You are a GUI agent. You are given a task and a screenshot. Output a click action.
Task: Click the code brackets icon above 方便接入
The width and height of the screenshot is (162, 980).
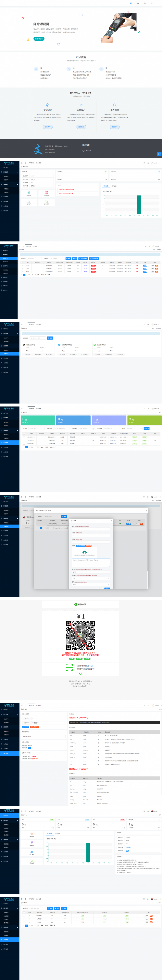click(81, 105)
